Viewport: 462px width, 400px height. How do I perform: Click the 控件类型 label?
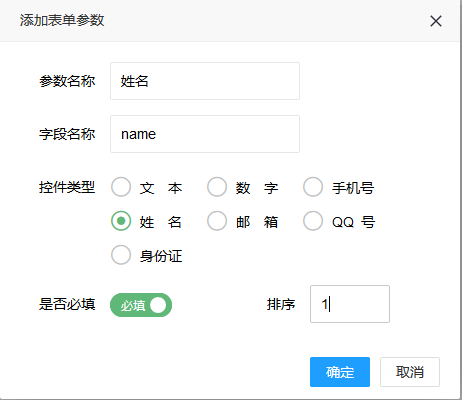pyautogui.click(x=67, y=187)
